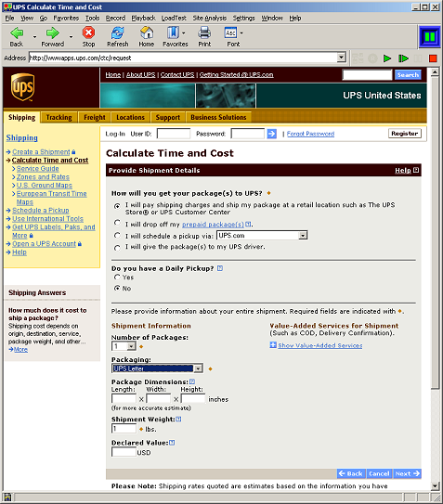Click the Cancel button
This screenshot has width=443, height=504.
[x=379, y=473]
